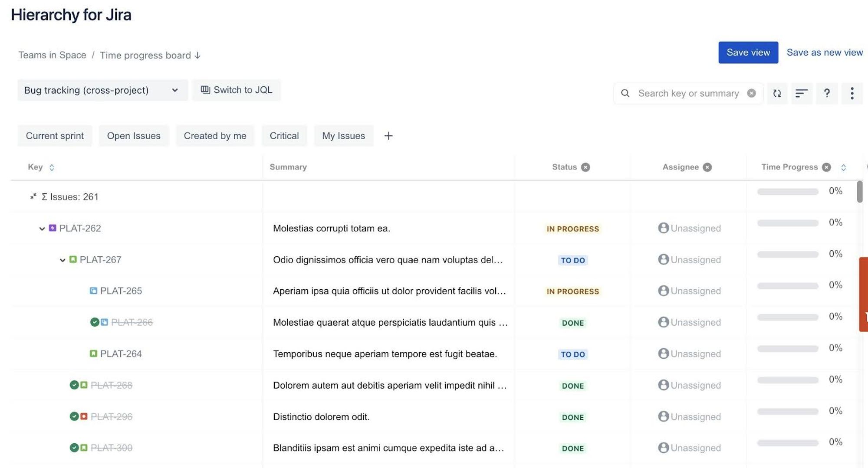The height and width of the screenshot is (468, 868).
Task: Open the IN PROGRESS status of PLAT-262
Action: click(x=572, y=229)
